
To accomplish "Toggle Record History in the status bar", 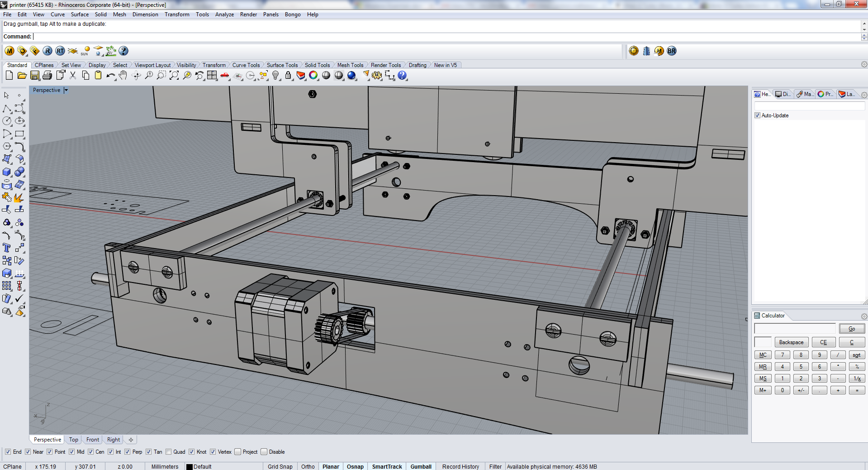I will pyautogui.click(x=460, y=466).
